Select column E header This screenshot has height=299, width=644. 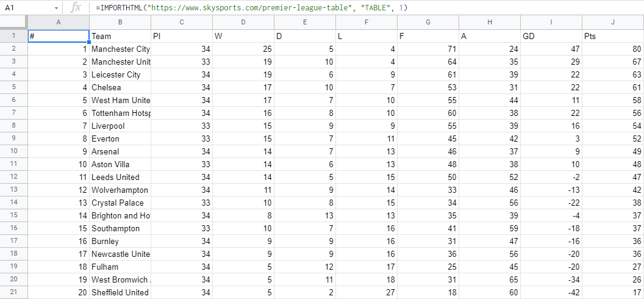[x=305, y=22]
